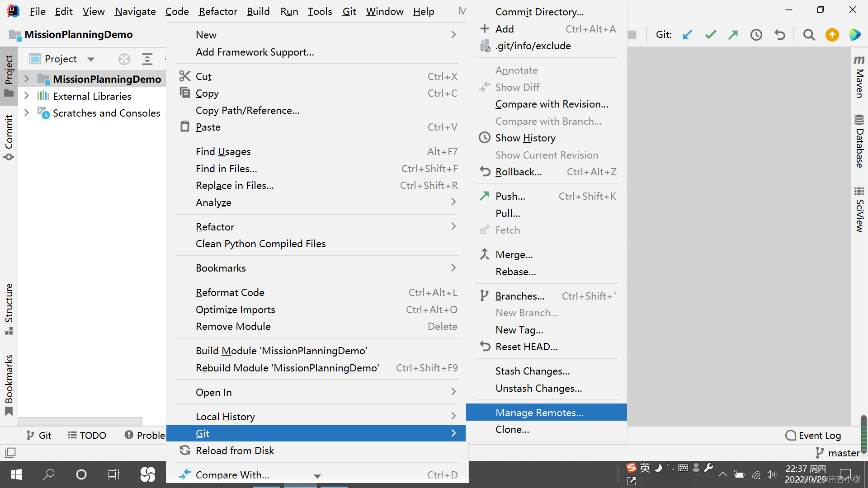868x488 pixels.
Task: Click Project panel horizontal scrollbar
Action: 80,421
